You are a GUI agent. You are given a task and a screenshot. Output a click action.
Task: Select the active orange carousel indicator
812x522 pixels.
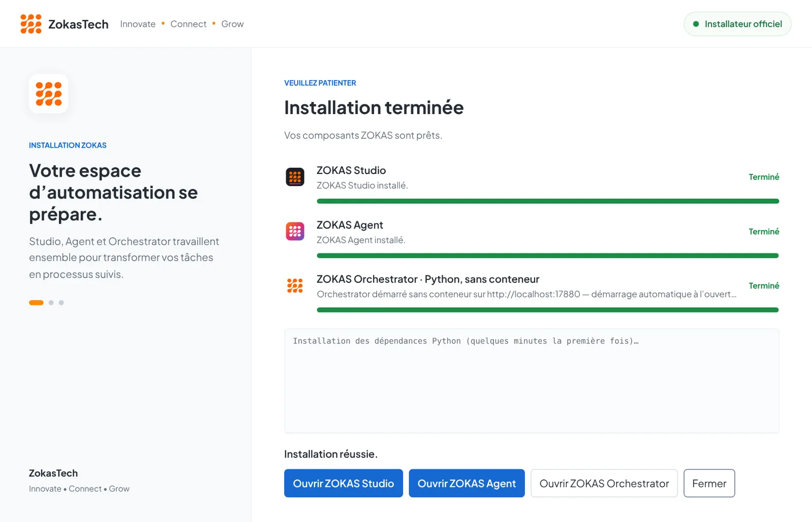tap(36, 303)
